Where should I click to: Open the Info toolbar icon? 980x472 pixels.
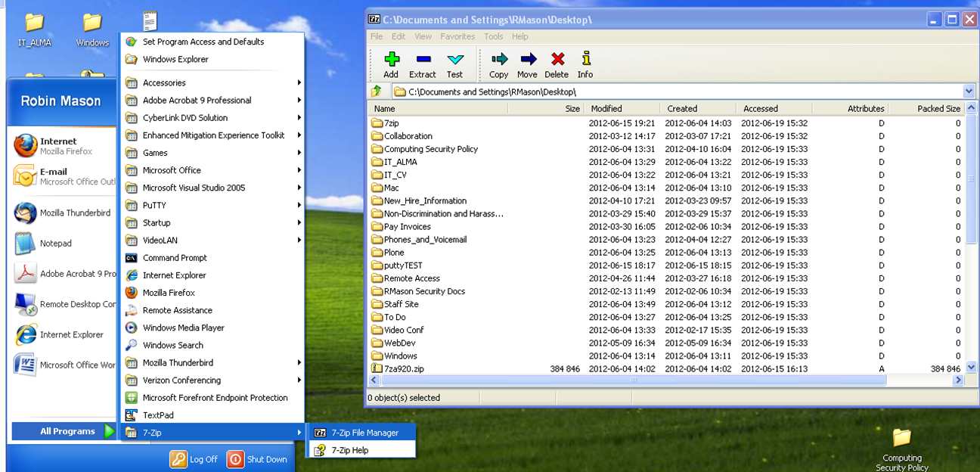click(585, 60)
